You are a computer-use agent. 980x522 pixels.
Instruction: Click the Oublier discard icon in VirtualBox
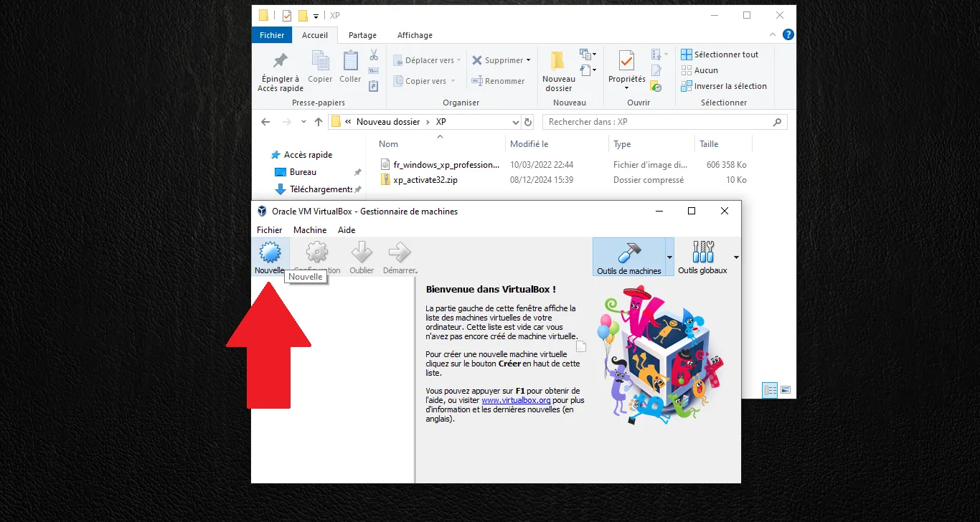362,252
